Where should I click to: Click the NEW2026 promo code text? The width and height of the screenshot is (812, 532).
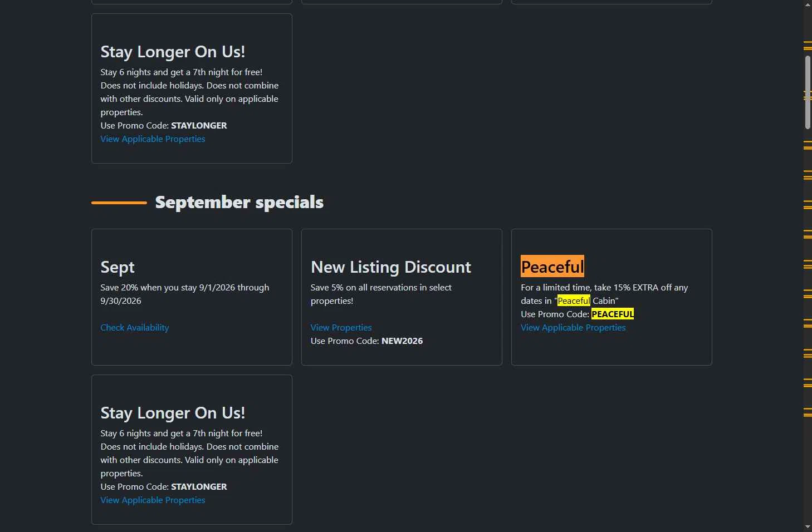pos(402,341)
